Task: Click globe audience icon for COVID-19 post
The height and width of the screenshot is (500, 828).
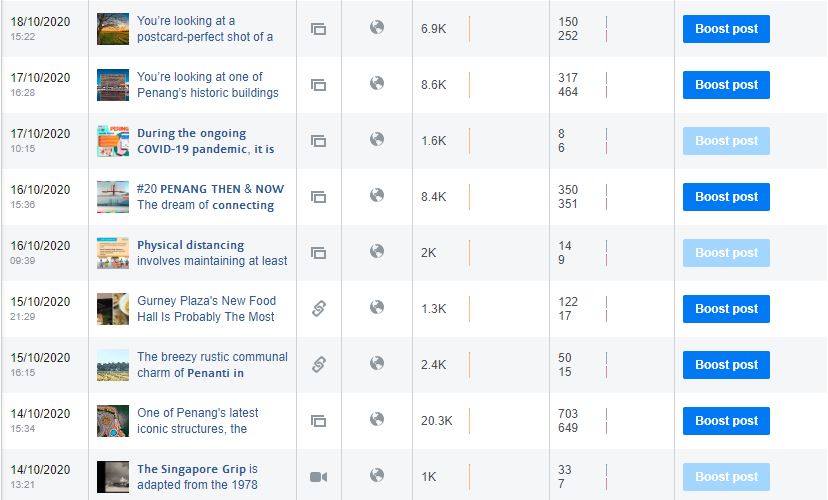Action: tap(377, 139)
